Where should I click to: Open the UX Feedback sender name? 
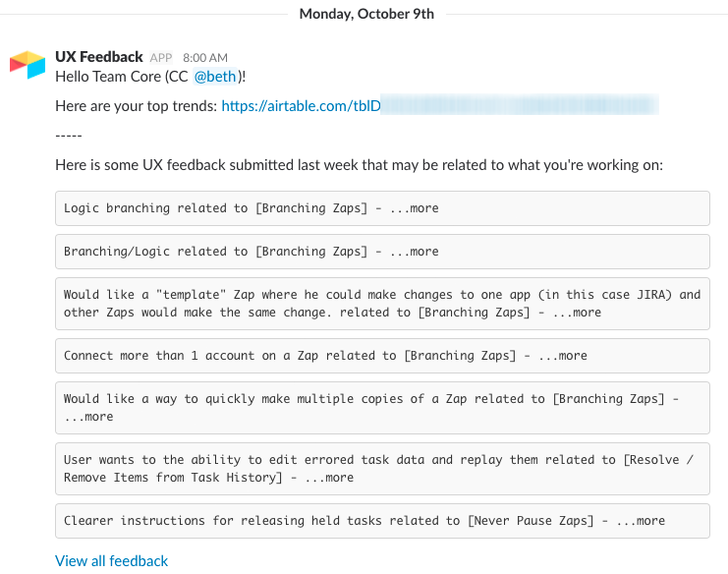pos(99,57)
